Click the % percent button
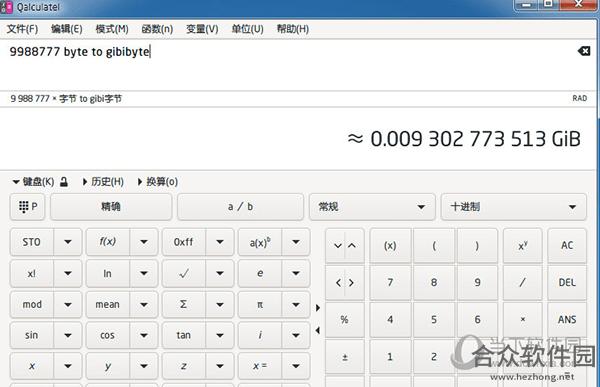Screen dimensions: 600x387 [x=345, y=320]
